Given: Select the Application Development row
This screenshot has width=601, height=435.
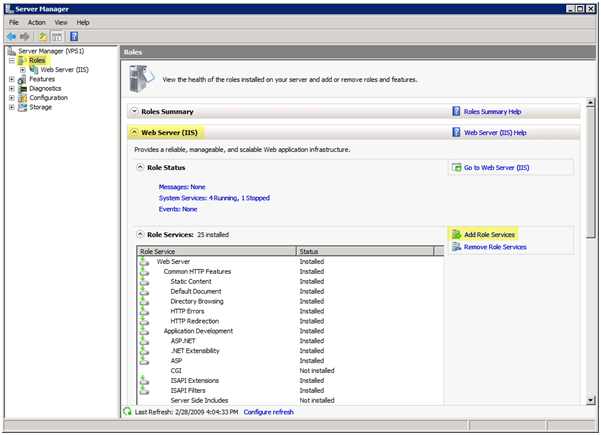Looking at the screenshot, I should tap(290, 331).
